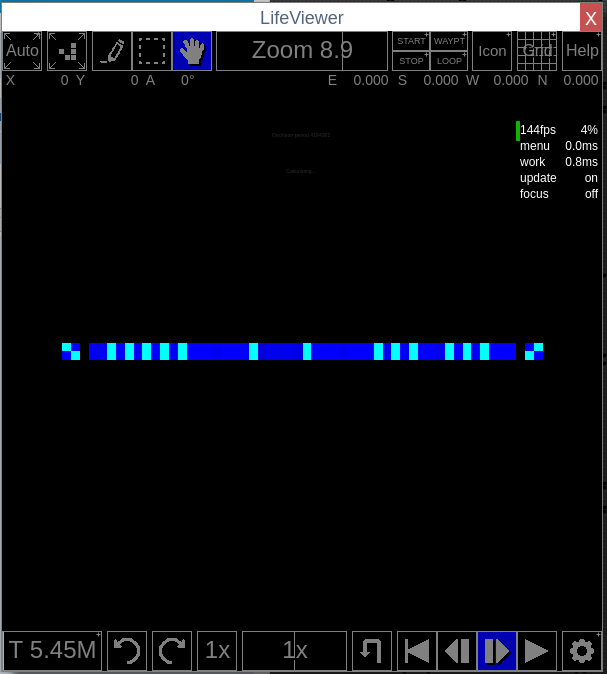The width and height of the screenshot is (607, 674).
Task: Step back one generation
Action: pyautogui.click(x=457, y=651)
